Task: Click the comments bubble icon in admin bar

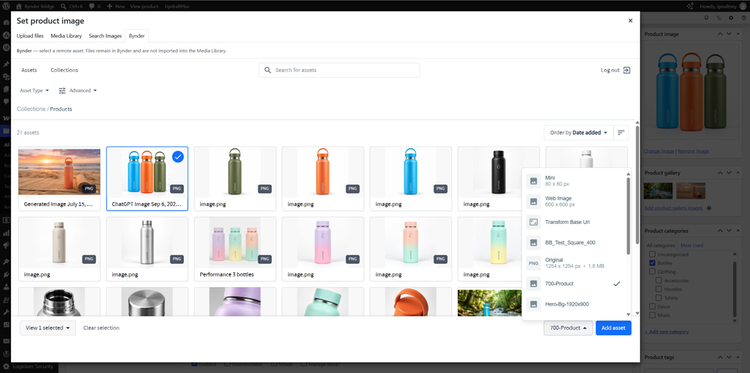Action: [91, 6]
